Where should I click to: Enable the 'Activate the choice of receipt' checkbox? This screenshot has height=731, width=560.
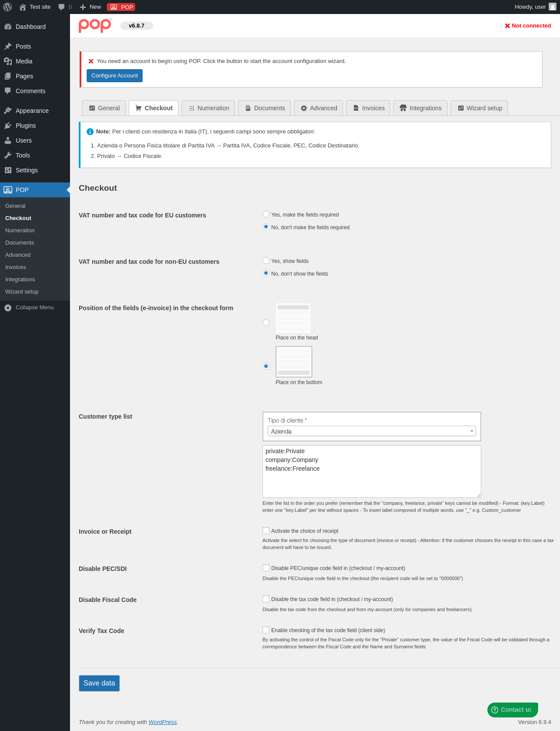coord(266,531)
